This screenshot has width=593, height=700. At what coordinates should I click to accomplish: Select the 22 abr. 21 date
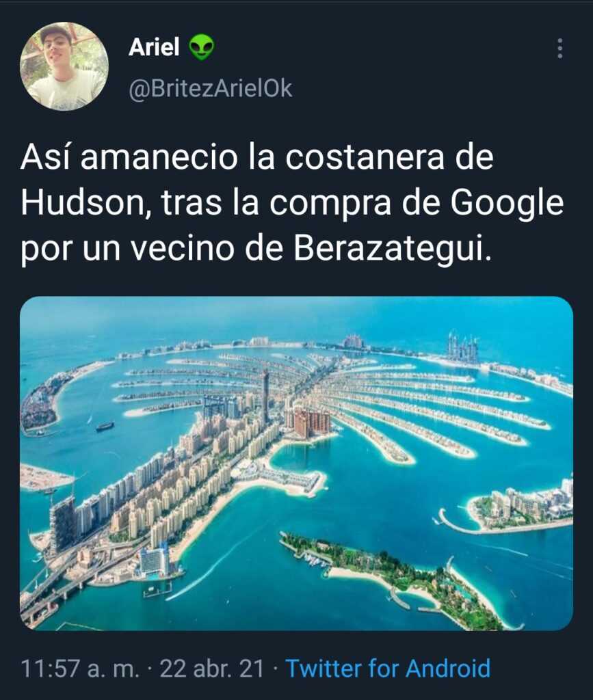(211, 669)
